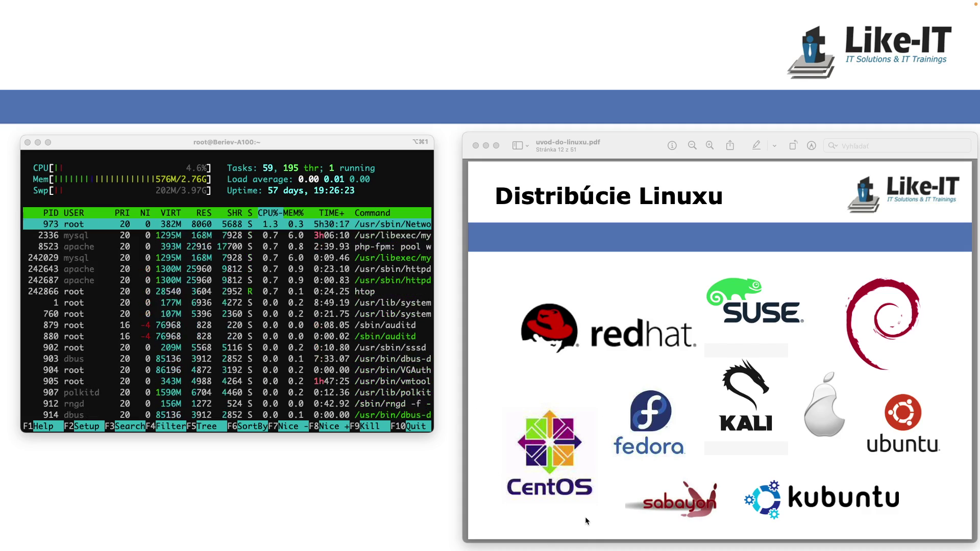The height and width of the screenshot is (551, 980).
Task: Activate the highlight pen tool
Action: click(756, 145)
